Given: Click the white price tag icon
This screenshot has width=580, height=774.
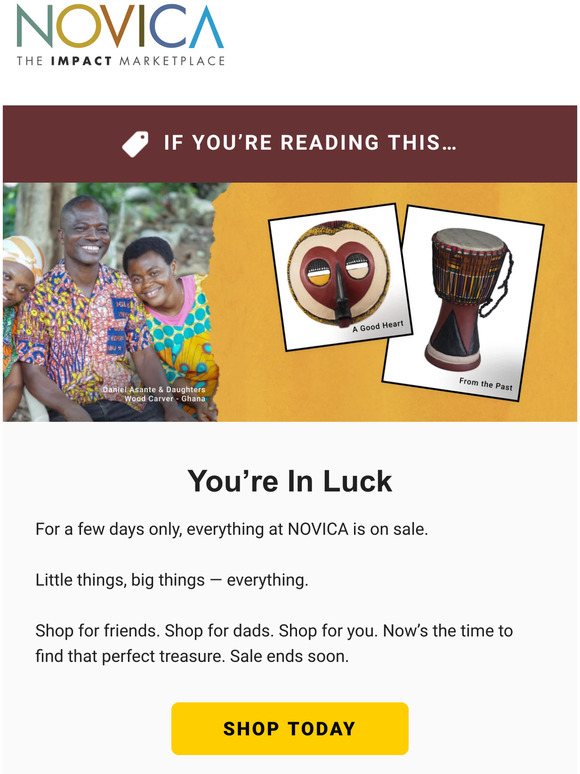Looking at the screenshot, I should click(x=135, y=144).
